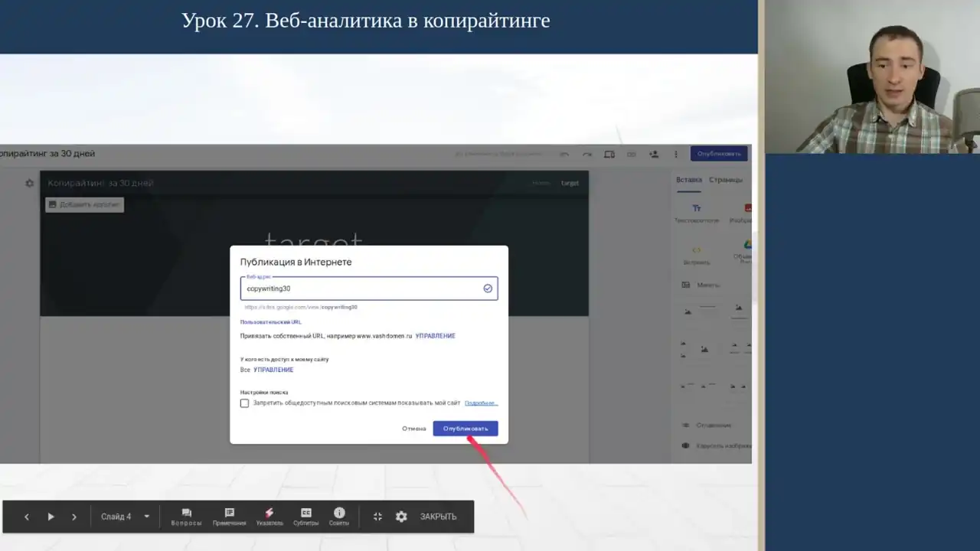Open the Советы tips icon
Viewport: 980px width, 551px height.
pyautogui.click(x=339, y=517)
